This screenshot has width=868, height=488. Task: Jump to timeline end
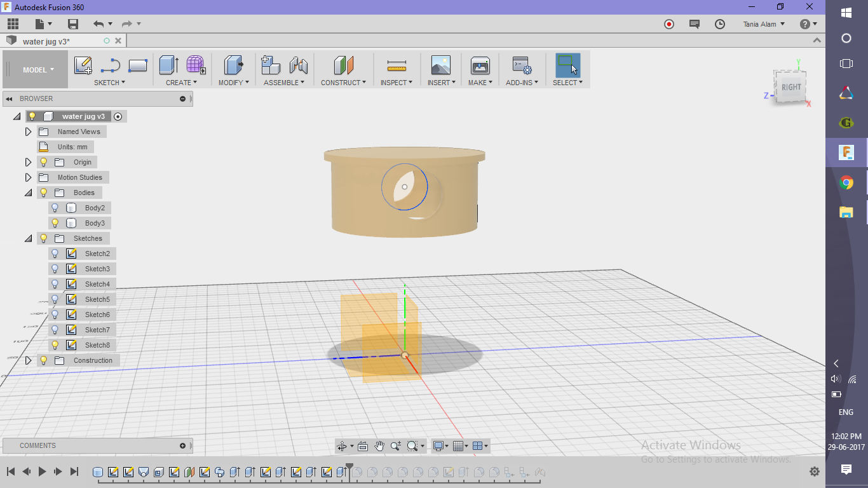click(x=74, y=471)
